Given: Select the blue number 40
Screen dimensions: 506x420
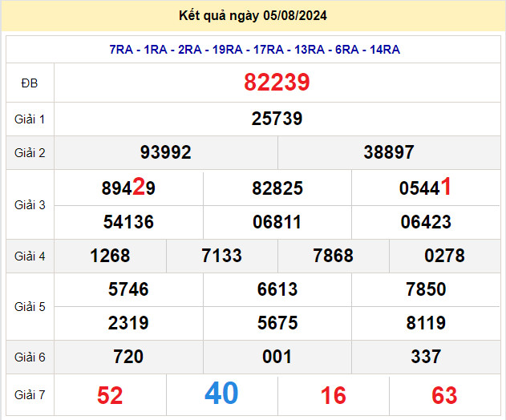Looking at the screenshot, I should pyautogui.click(x=221, y=393).
